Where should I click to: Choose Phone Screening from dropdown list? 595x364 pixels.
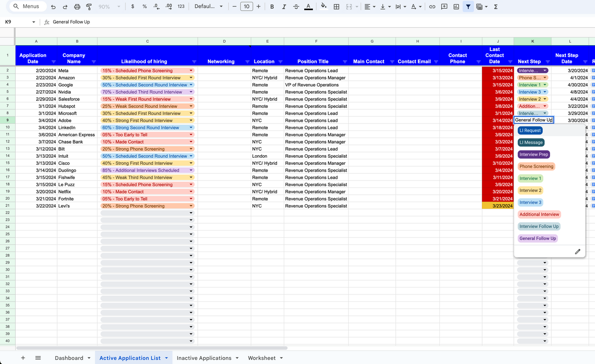[536, 166]
